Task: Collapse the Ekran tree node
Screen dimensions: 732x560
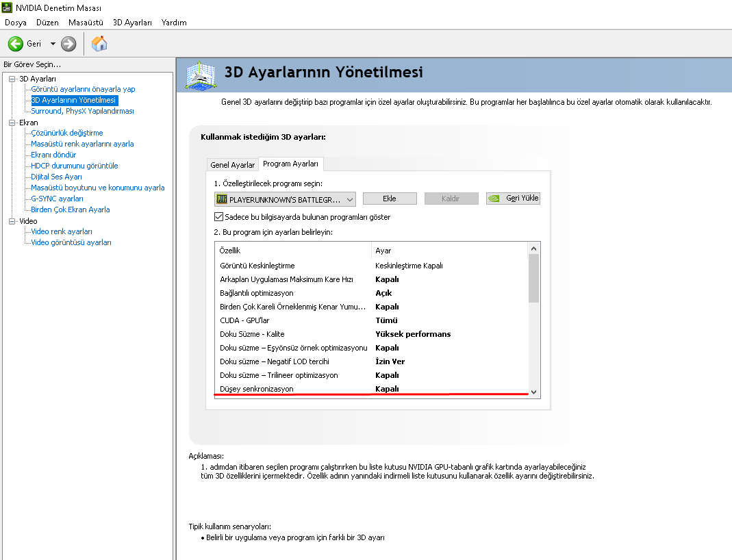Action: pos(12,123)
